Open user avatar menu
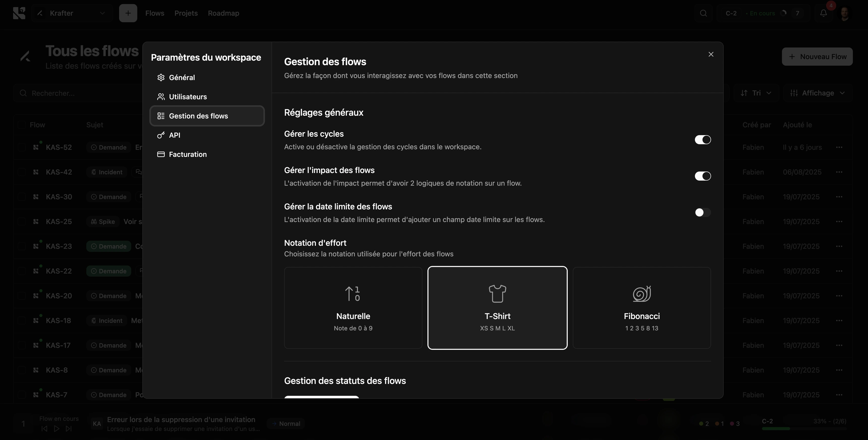This screenshot has height=440, width=868. click(844, 13)
